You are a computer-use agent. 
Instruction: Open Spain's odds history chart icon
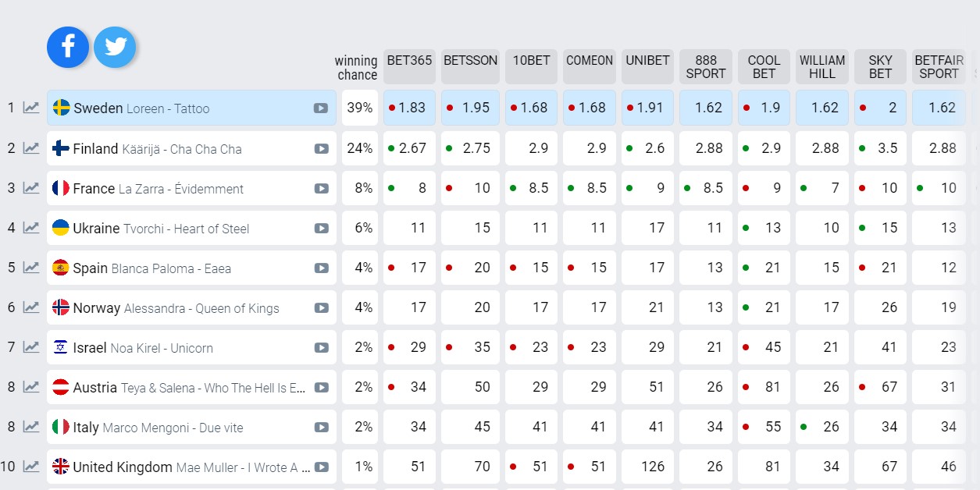31,268
